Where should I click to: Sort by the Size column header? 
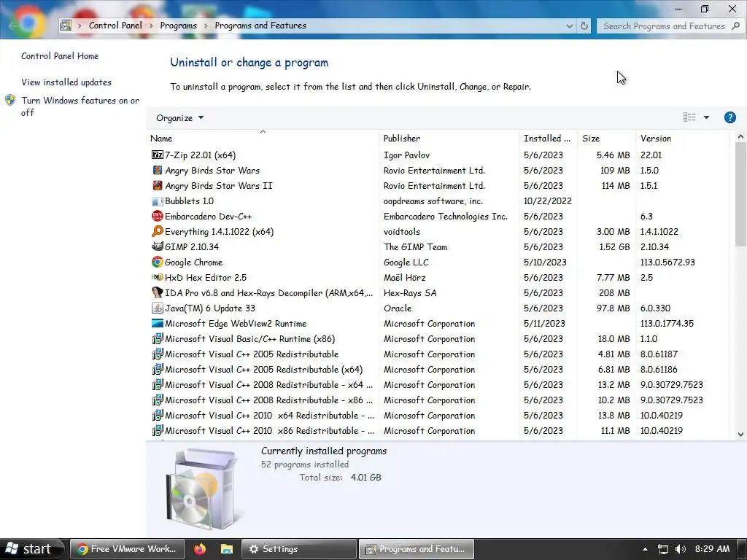click(606, 138)
